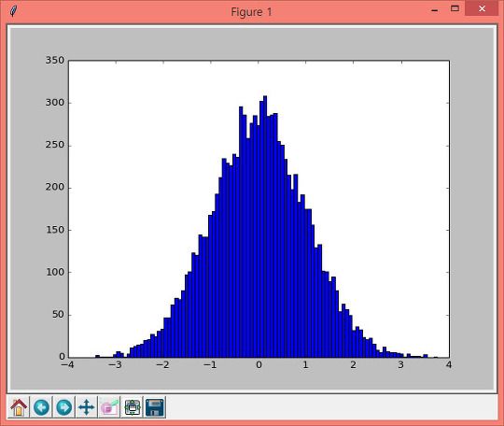Click the x-axis label 4
The height and width of the screenshot is (426, 504).
(x=449, y=365)
